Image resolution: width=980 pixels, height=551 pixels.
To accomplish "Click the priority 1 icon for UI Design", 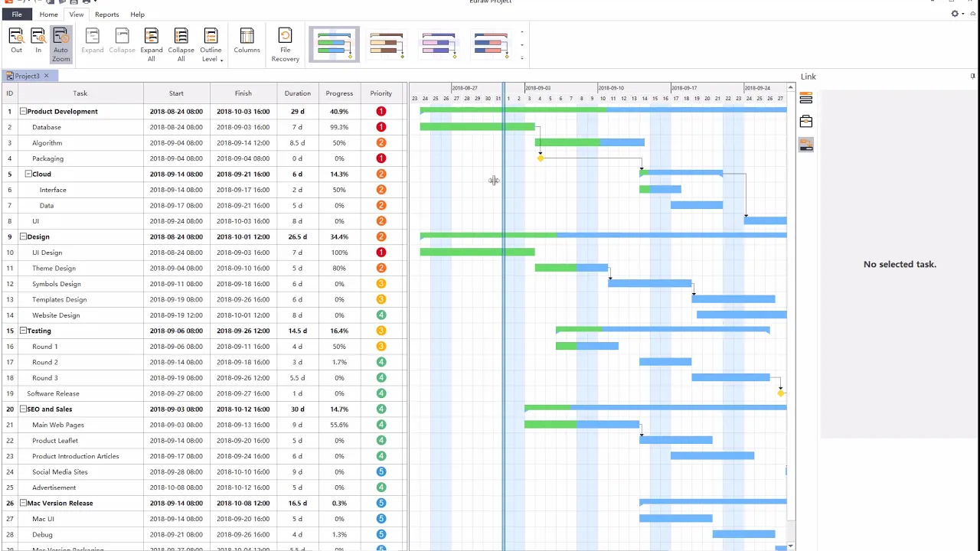I will point(381,253).
